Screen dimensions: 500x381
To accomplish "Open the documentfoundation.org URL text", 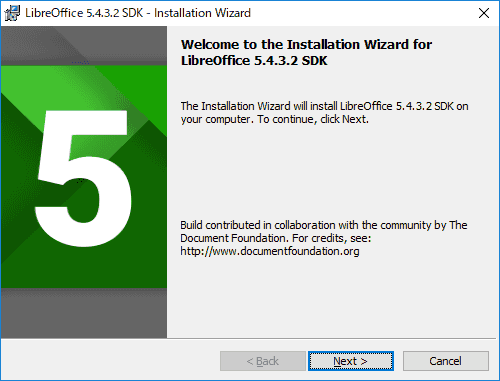I will [270, 251].
